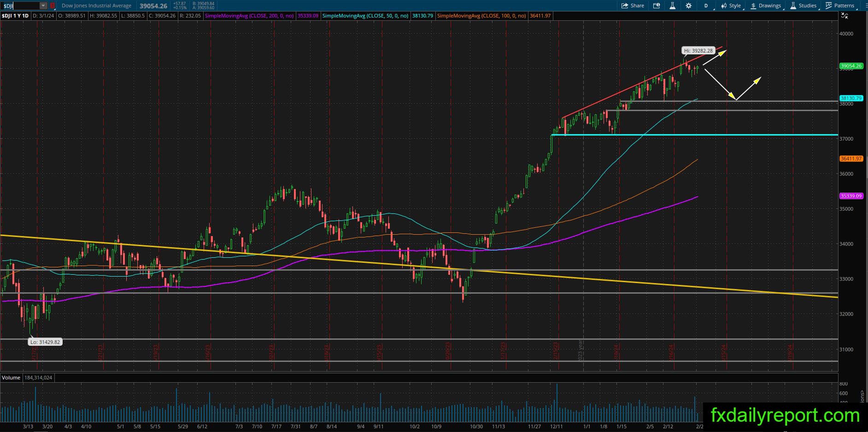Click the L: 38850.5 low value
Screen dimensions: 868x432
(133, 16)
